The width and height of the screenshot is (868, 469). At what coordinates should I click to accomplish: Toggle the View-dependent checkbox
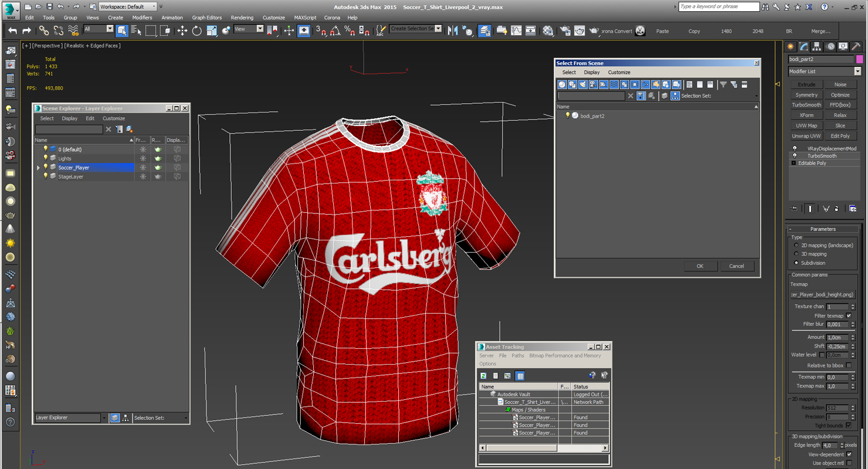point(849,454)
